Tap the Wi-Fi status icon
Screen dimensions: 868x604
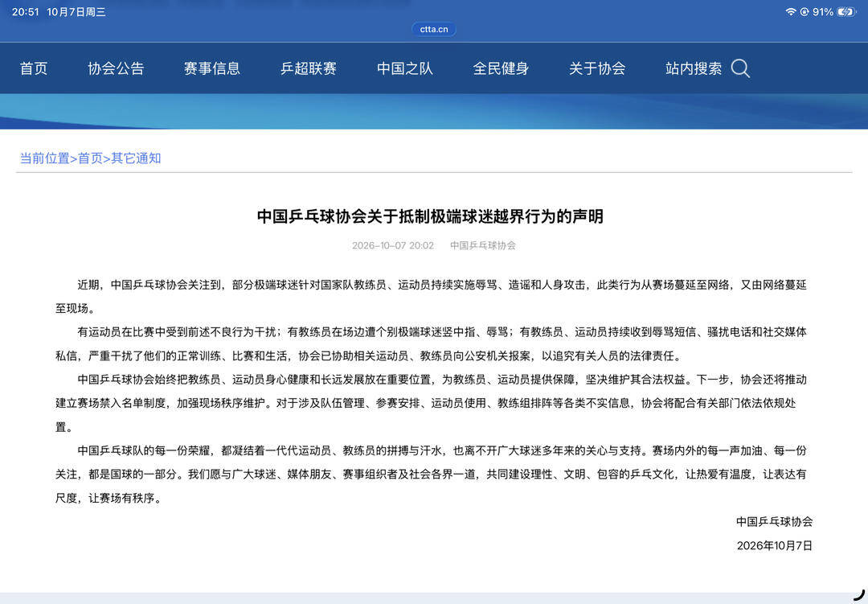(791, 11)
